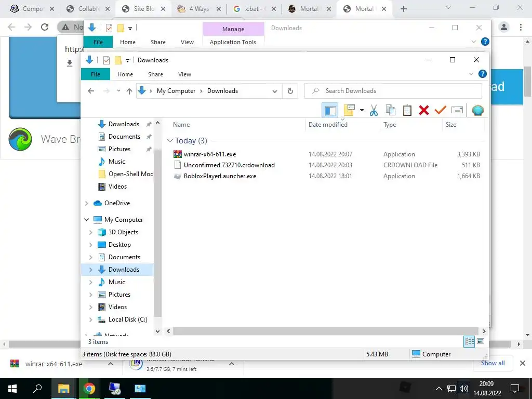532x399 pixels.
Task: Select Music under My Computer
Action: (x=117, y=282)
